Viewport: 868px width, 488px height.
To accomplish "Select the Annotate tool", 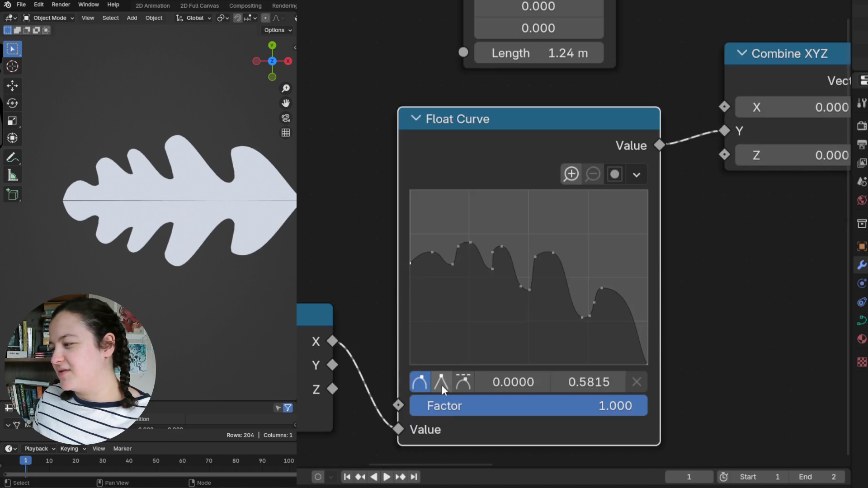I will click(x=12, y=157).
